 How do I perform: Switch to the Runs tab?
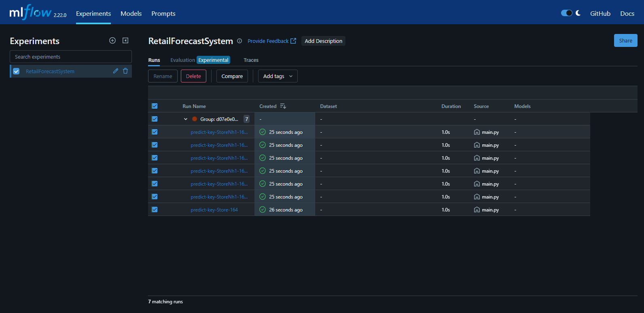154,60
